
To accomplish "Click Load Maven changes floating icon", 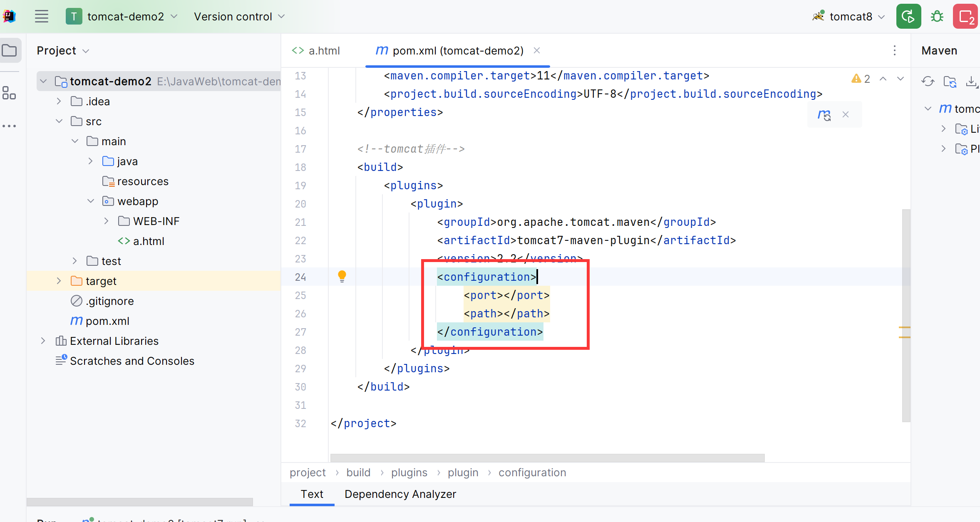I will (824, 115).
